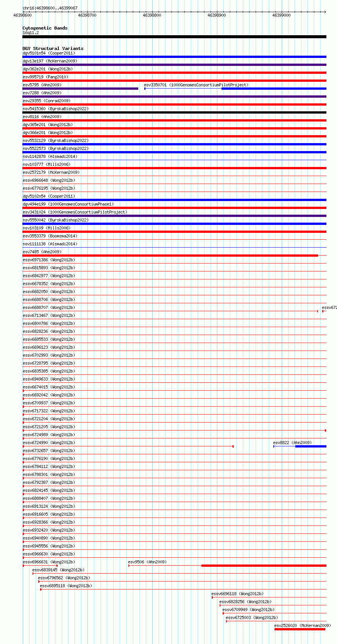
Task: Select variant esv5795 (Ahn2009) label
Action: (x=42, y=85)
